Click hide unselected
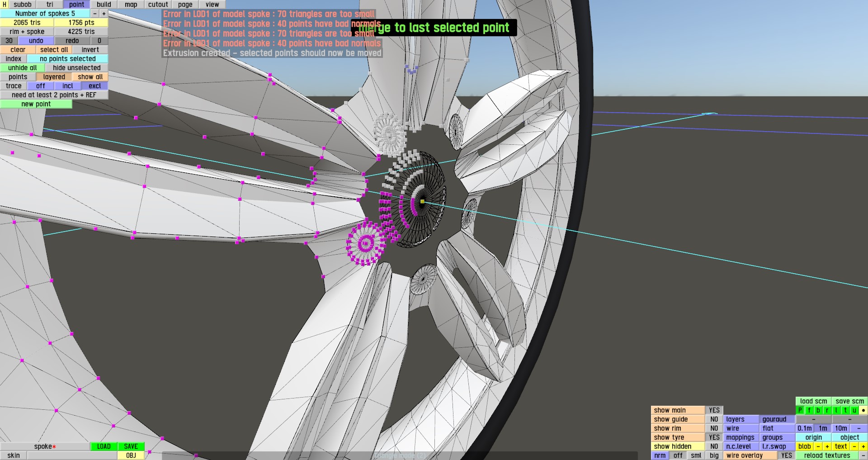This screenshot has width=868, height=460. [x=77, y=68]
